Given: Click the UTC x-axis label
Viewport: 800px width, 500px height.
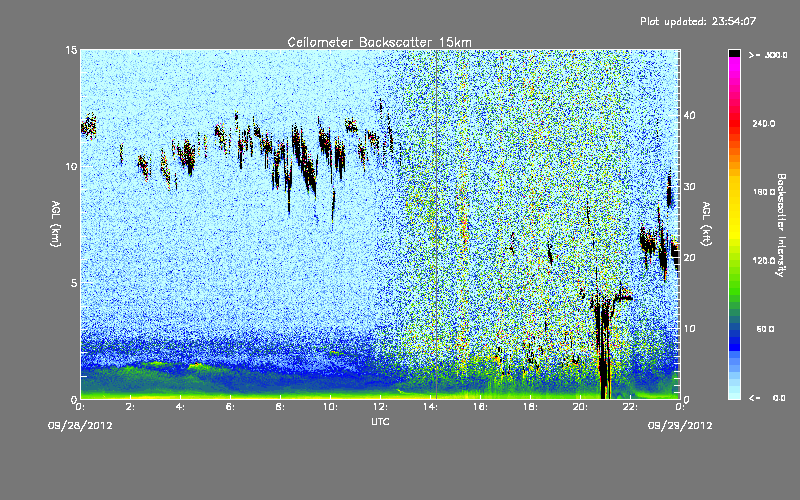Looking at the screenshot, I should (x=380, y=421).
